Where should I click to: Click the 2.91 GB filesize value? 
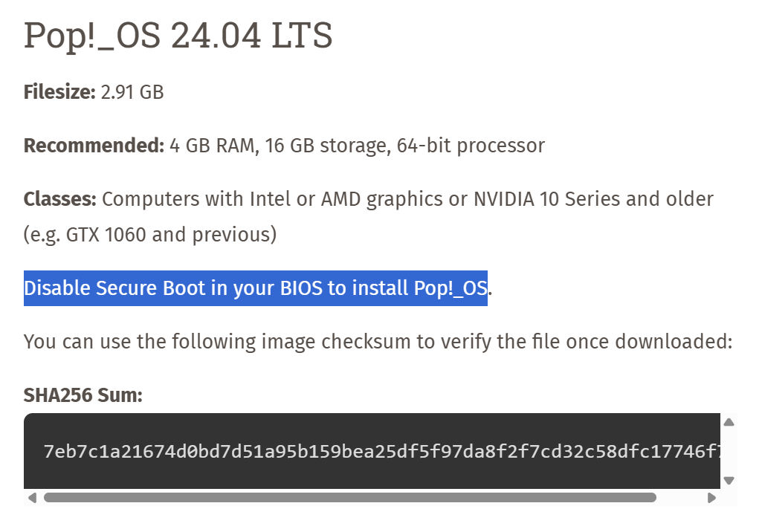pos(132,92)
